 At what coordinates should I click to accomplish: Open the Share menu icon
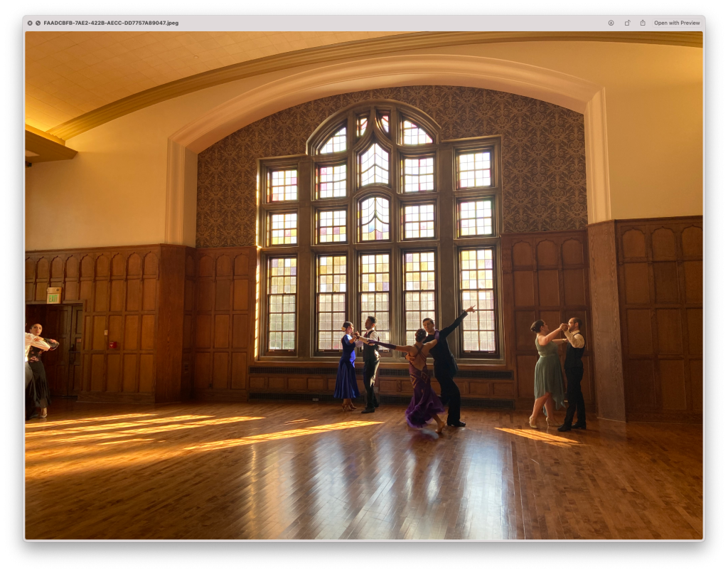click(643, 23)
